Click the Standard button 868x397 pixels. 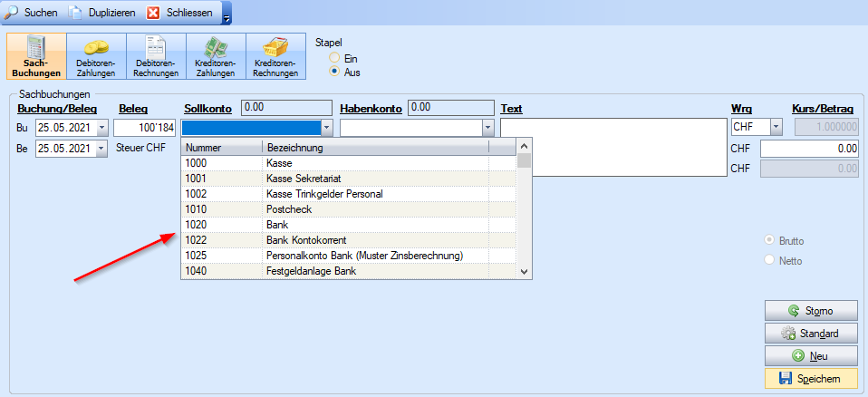click(810, 334)
